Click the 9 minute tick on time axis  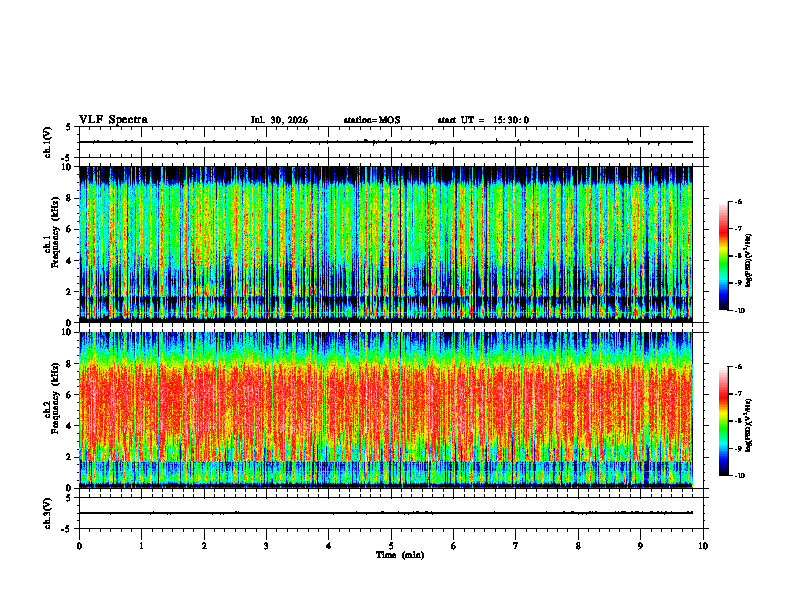click(x=640, y=546)
